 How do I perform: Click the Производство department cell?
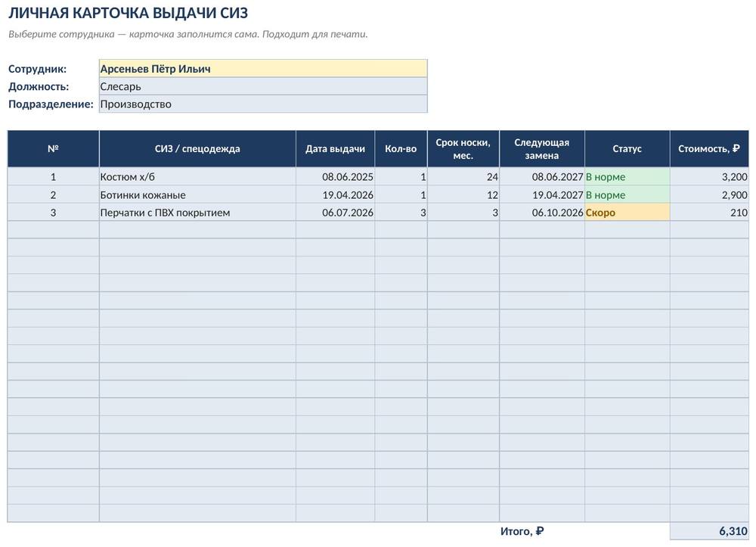tap(263, 104)
